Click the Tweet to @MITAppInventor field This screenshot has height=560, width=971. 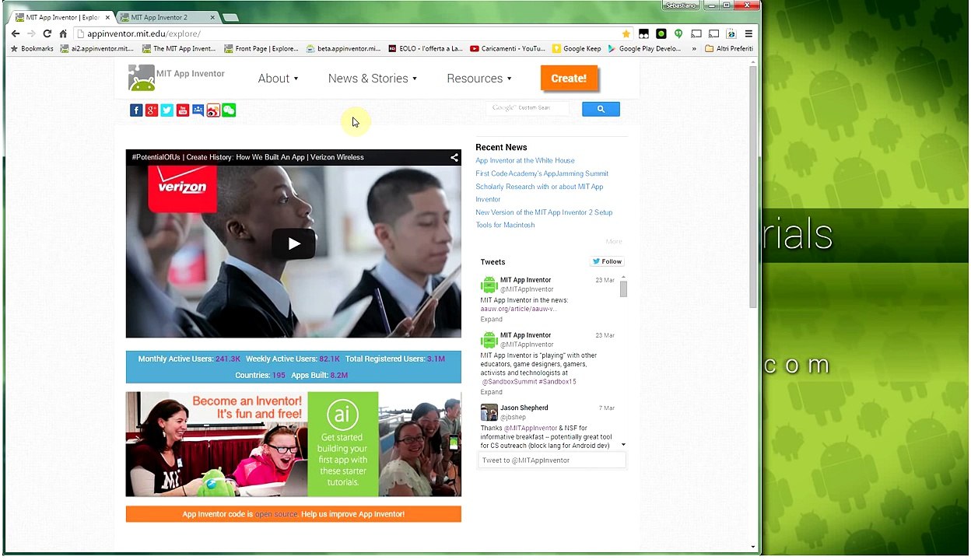[551, 460]
